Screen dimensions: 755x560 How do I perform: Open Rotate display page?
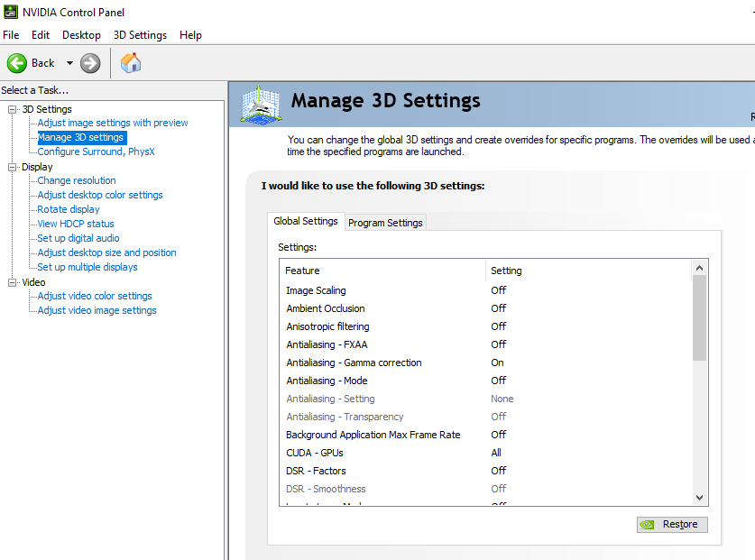pyautogui.click(x=69, y=209)
